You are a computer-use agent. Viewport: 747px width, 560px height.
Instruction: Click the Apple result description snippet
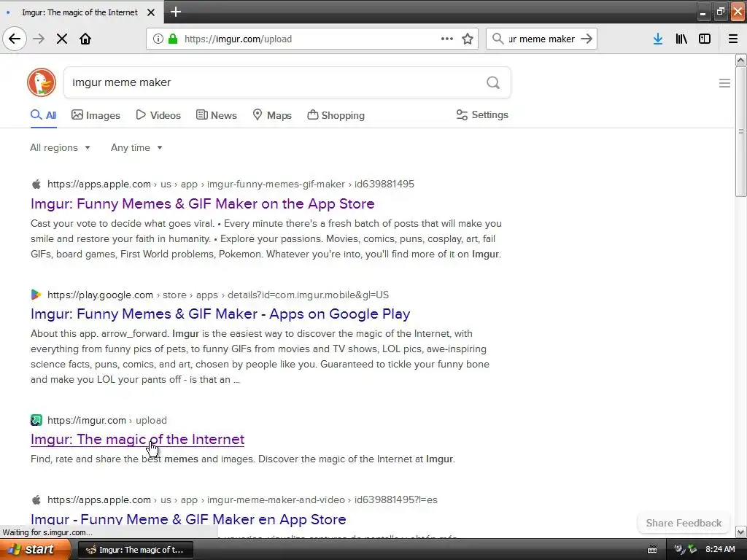pyautogui.click(x=266, y=238)
